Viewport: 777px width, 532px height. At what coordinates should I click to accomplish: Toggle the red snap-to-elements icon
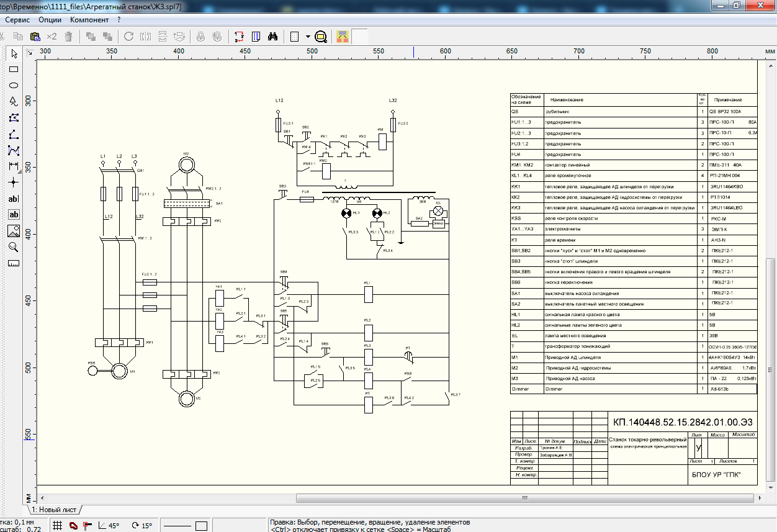click(73, 525)
